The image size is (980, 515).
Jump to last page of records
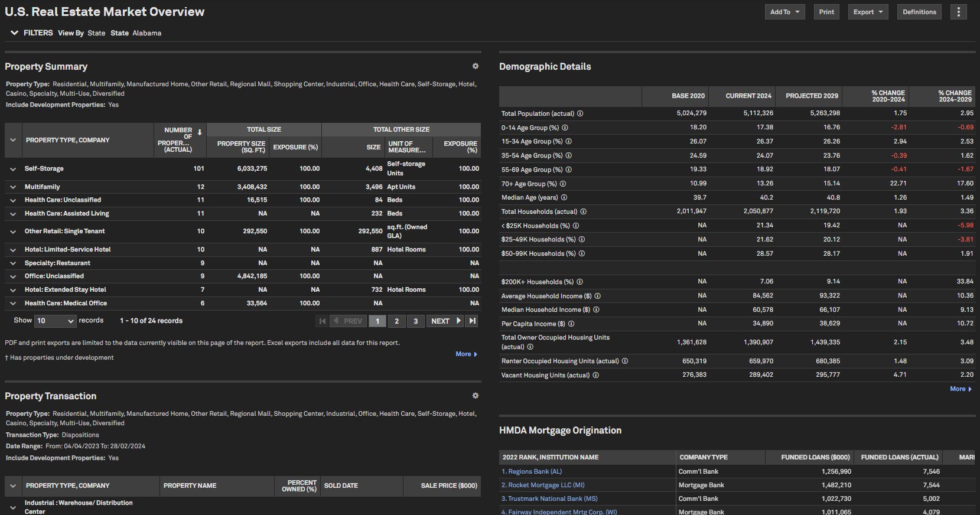(471, 321)
